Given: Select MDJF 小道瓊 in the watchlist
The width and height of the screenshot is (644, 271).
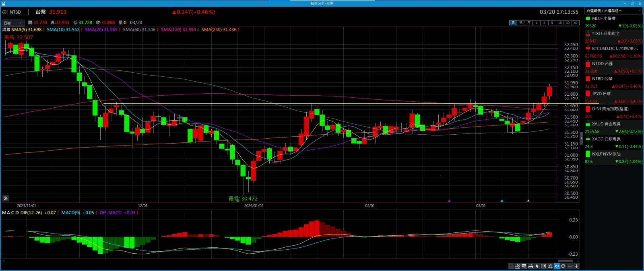Looking at the screenshot, I should click(614, 22).
